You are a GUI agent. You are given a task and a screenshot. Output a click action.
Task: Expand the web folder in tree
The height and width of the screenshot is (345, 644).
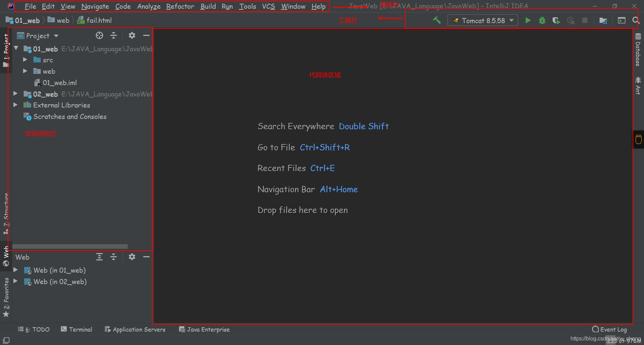[25, 71]
